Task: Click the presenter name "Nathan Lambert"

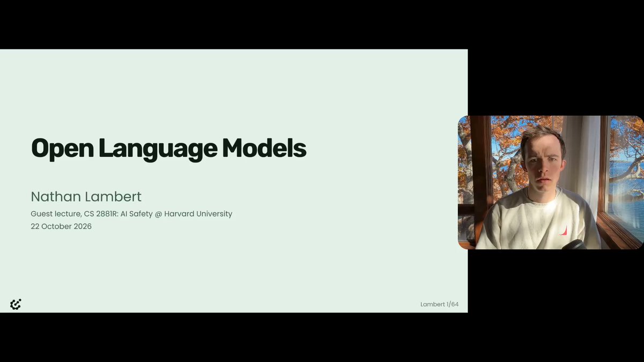Action: 86,196
